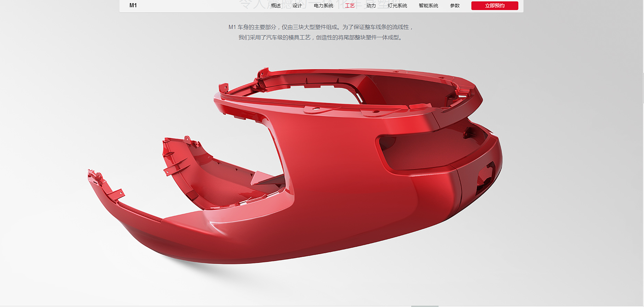
Task: Click the M1 logo in navigation bar
Action: (133, 6)
